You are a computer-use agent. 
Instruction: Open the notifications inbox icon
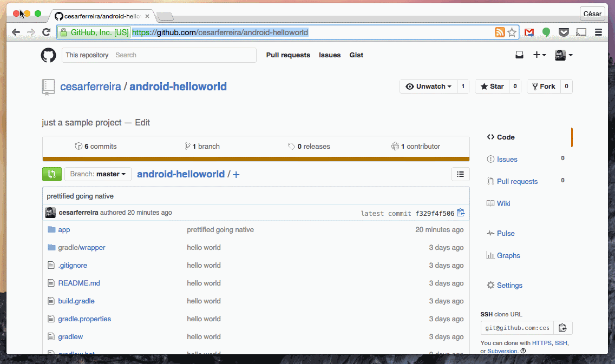[x=519, y=55]
